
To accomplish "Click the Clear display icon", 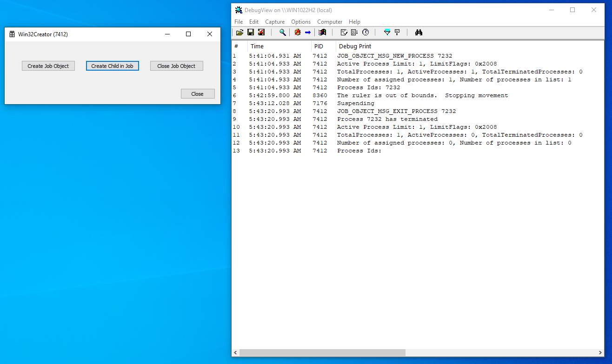I will [261, 32].
